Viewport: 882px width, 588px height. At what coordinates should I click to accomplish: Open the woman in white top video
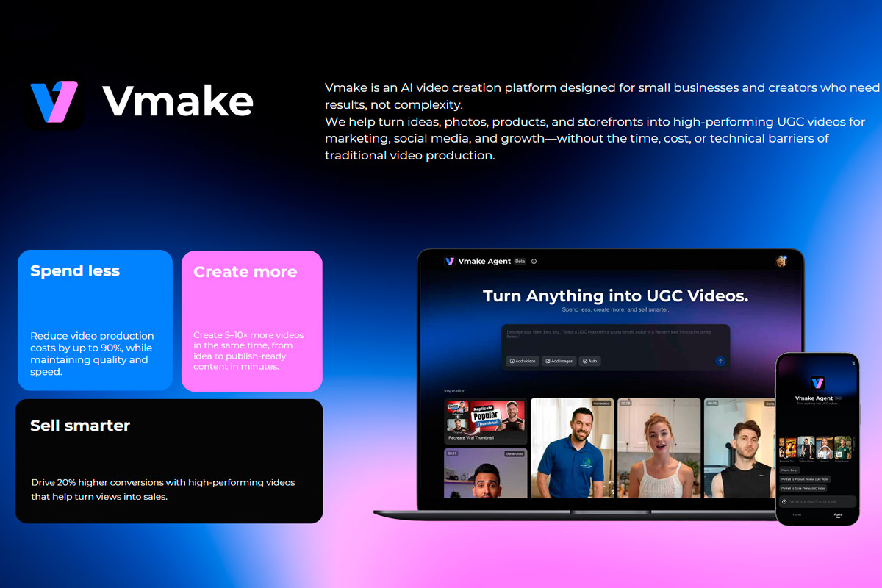point(659,448)
